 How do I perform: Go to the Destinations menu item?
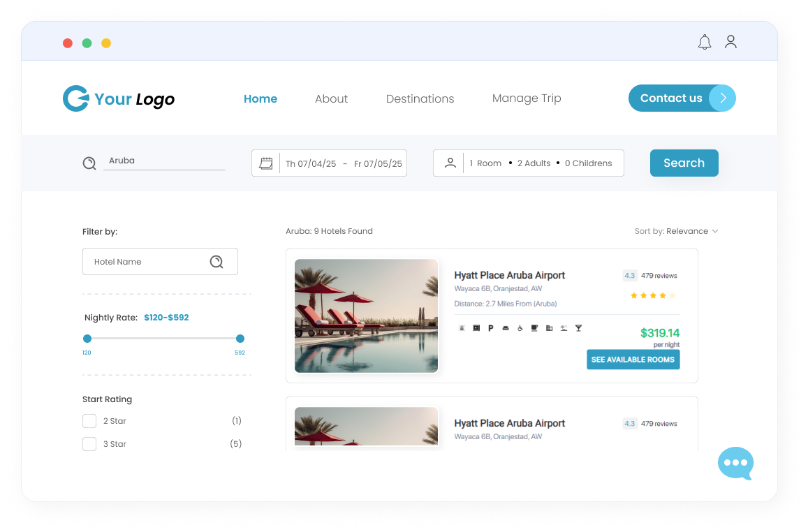pyautogui.click(x=420, y=99)
